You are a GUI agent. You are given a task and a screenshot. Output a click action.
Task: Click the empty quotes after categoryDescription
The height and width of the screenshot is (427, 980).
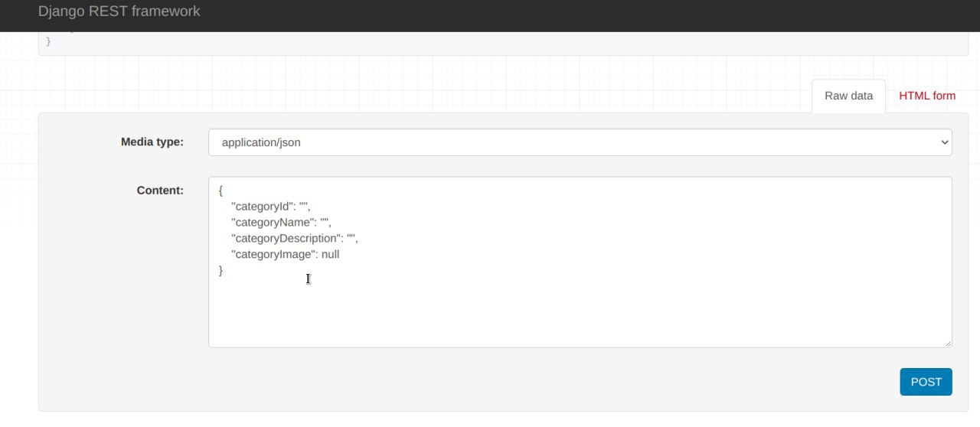click(x=351, y=238)
